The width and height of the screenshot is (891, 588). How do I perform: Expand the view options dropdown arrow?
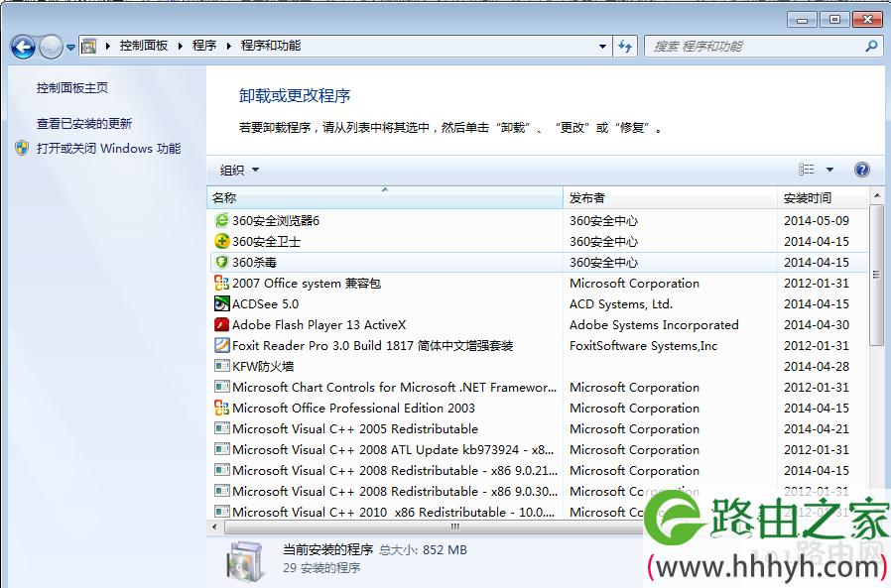[x=829, y=170]
